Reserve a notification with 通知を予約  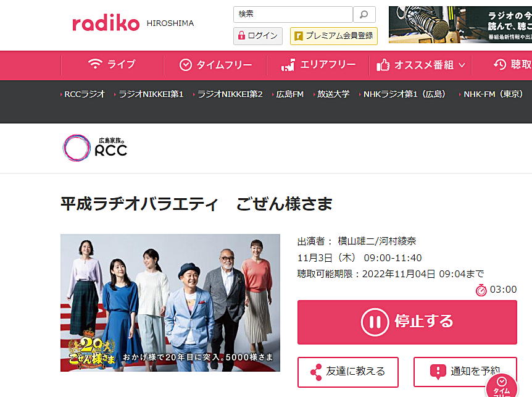coord(465,371)
